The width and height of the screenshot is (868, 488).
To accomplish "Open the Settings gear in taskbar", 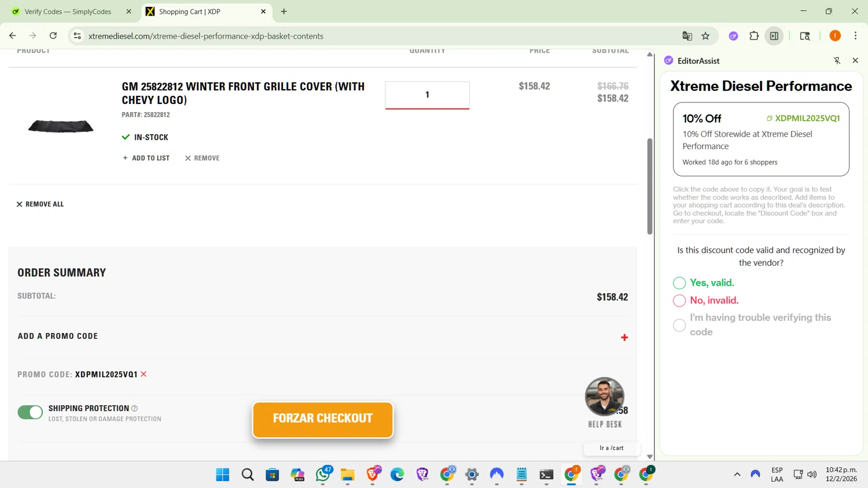I will [x=472, y=475].
